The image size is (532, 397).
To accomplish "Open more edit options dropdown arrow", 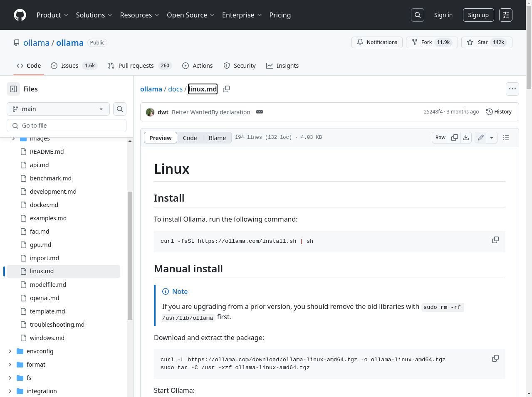I will pyautogui.click(x=492, y=138).
